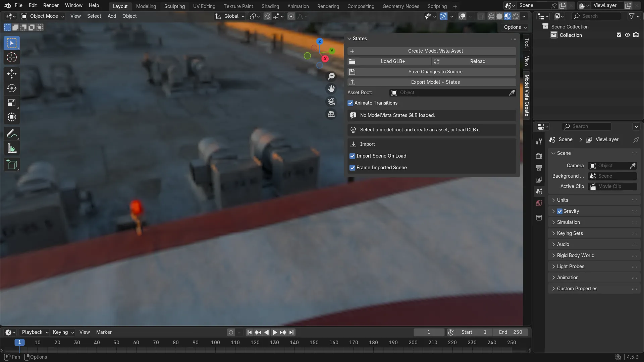Toggle snapping magnet icon
The height and width of the screenshot is (362, 644).
(267, 16)
